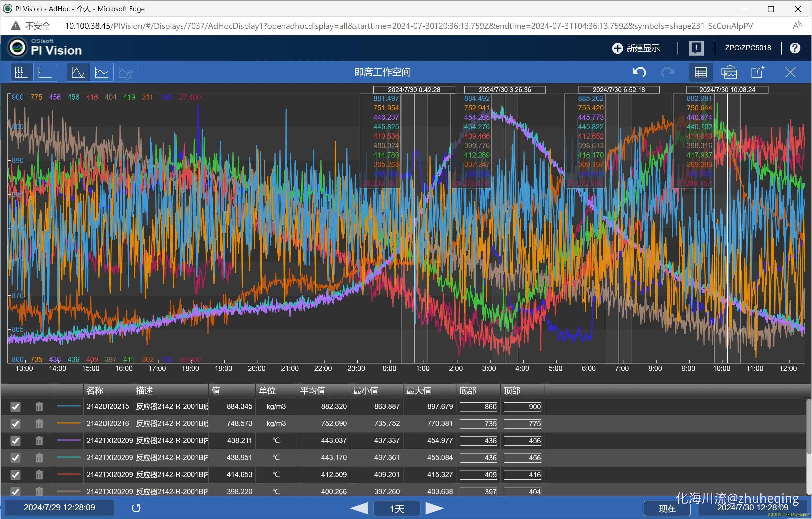Click orange line swatch for 2142DI20216

69,423
